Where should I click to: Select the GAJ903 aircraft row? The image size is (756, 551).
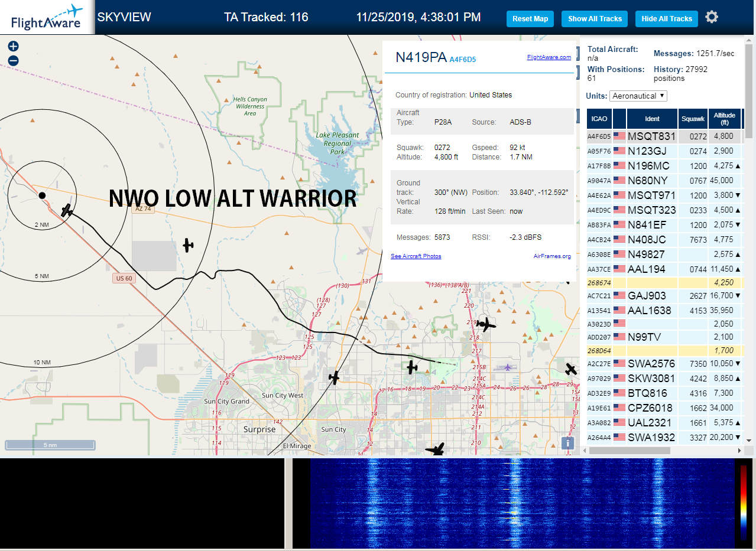(x=664, y=296)
